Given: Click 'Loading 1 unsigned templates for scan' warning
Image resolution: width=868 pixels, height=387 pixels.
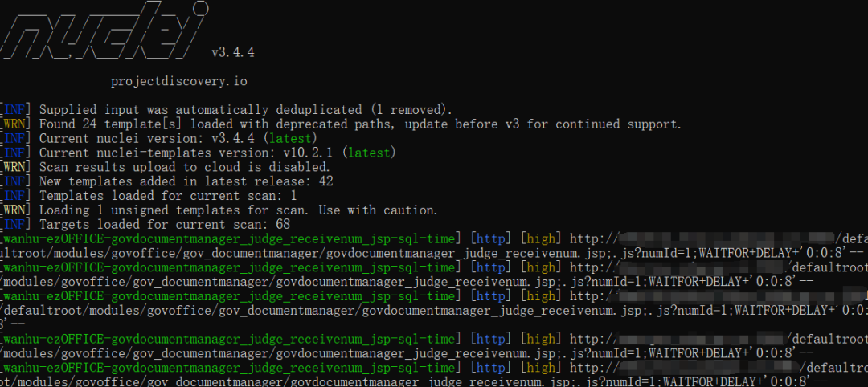Looking at the screenshot, I should [174, 210].
